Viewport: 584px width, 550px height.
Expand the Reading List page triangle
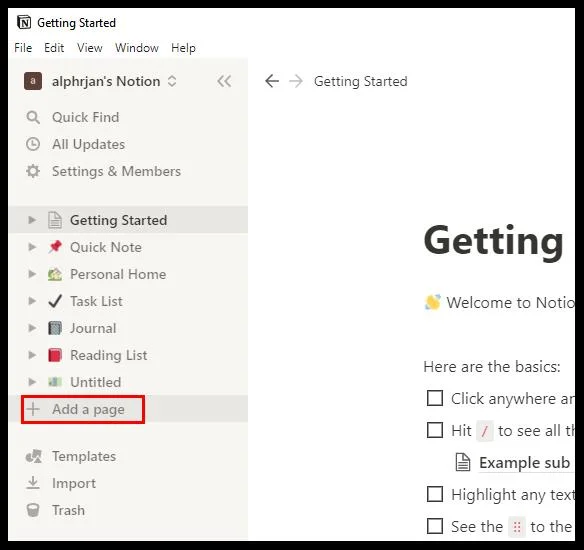pos(32,355)
